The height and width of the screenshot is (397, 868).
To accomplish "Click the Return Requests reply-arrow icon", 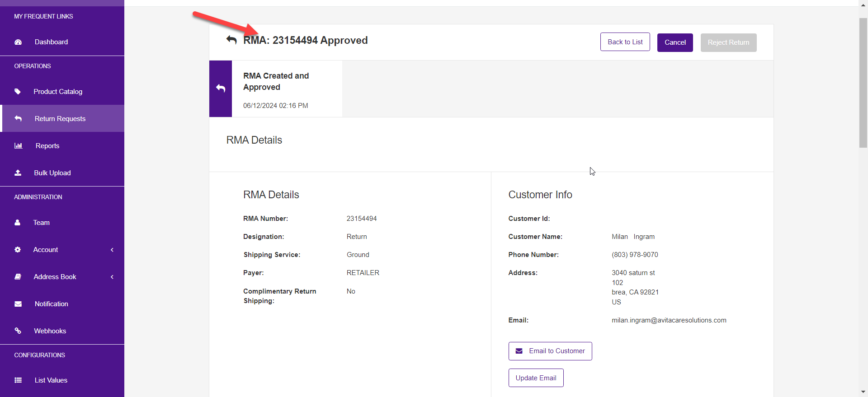I will 18,118.
